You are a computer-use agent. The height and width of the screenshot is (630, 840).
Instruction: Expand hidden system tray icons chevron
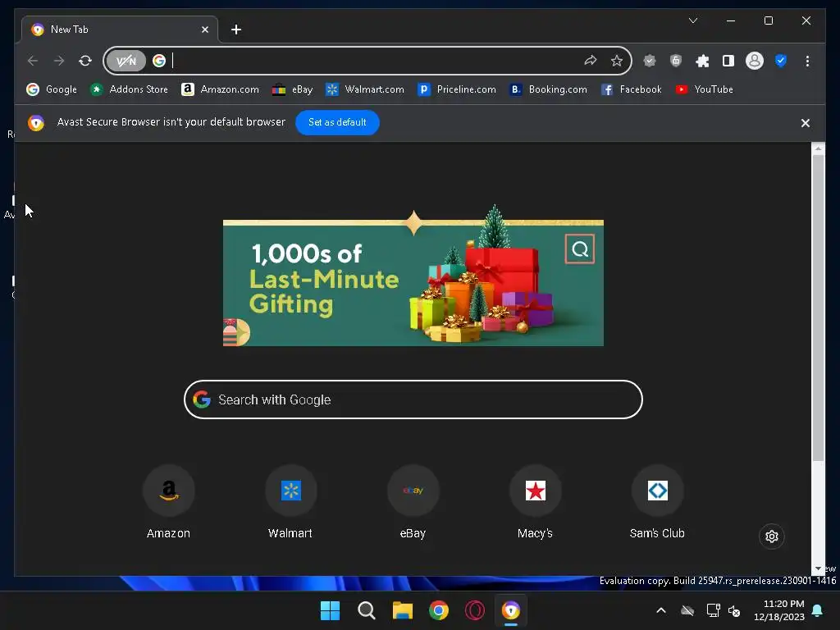(x=661, y=610)
